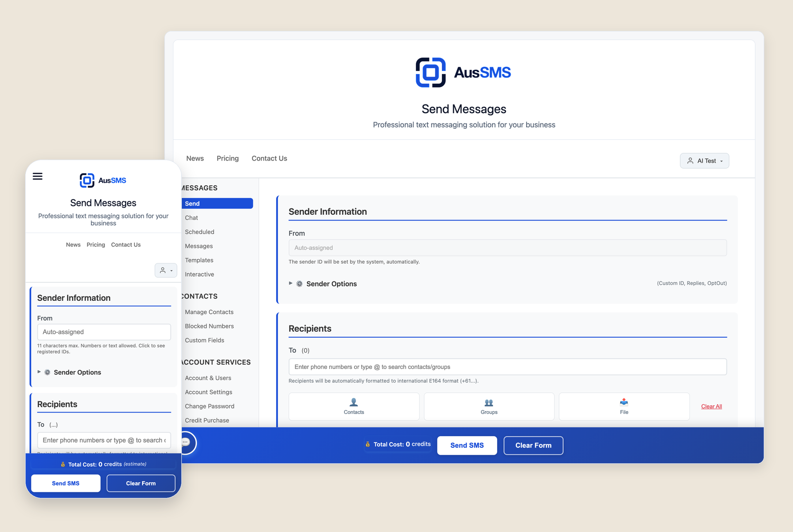
Task: Click the desktop recipients phone number field
Action: coord(507,367)
